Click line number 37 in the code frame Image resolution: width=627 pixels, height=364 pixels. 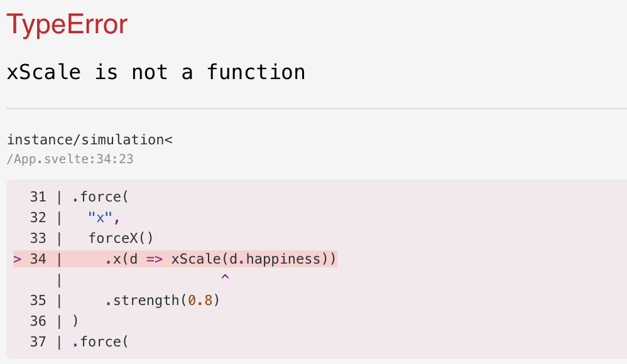pyautogui.click(x=38, y=342)
